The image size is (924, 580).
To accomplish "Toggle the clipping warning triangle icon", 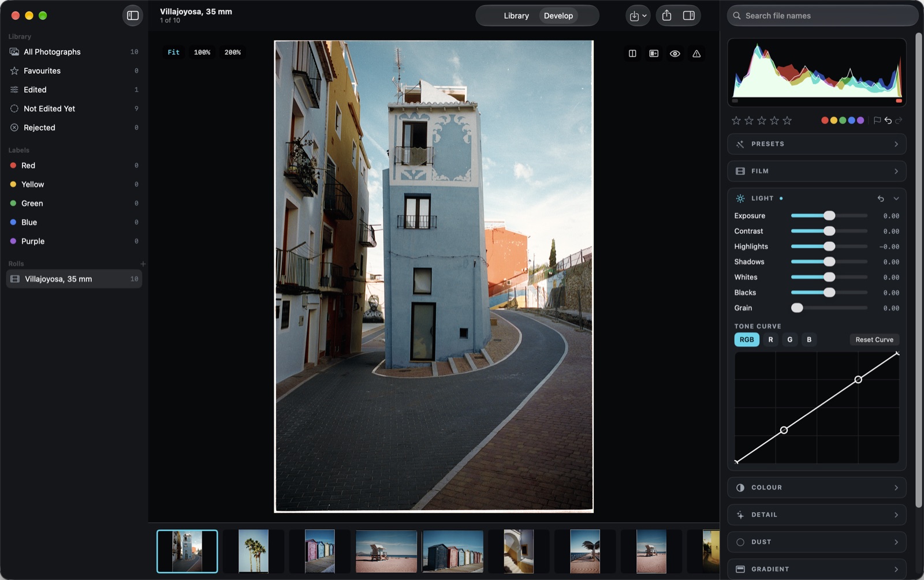I will (696, 54).
